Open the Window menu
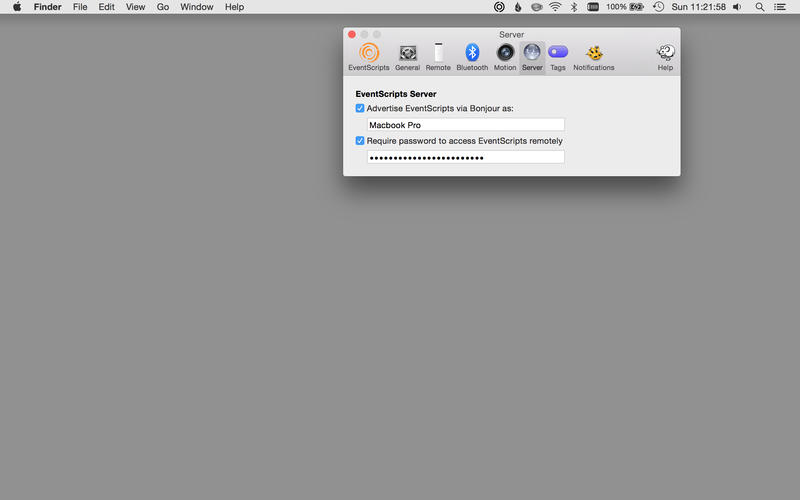Image resolution: width=800 pixels, height=500 pixels. tap(197, 7)
